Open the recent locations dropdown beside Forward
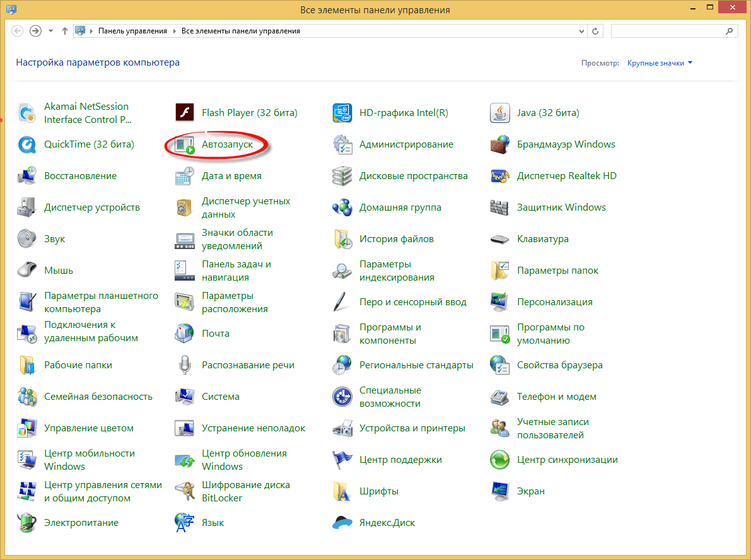751x560 pixels. tap(51, 31)
